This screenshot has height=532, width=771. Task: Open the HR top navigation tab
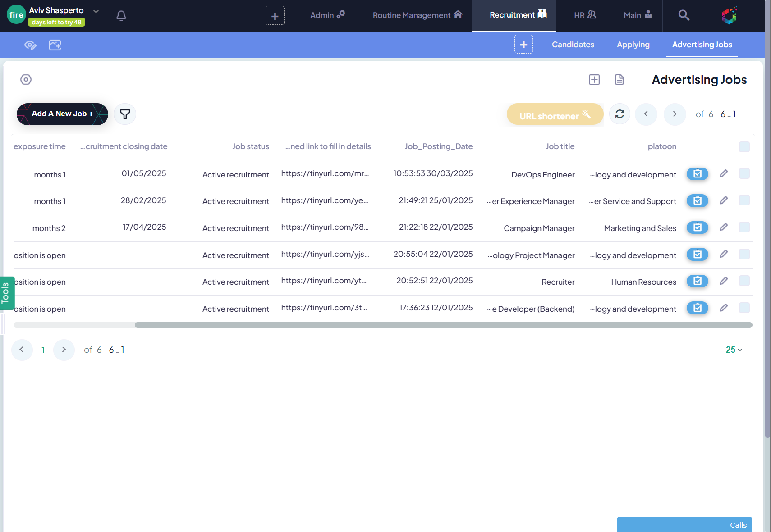click(x=585, y=15)
